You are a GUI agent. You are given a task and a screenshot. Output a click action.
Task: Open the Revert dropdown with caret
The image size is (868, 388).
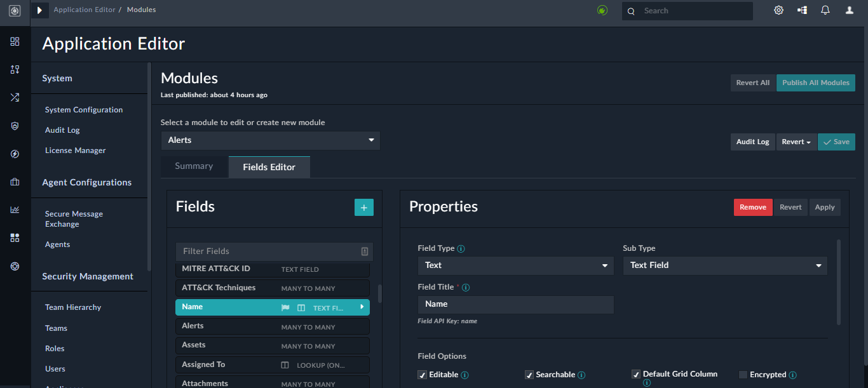tap(796, 142)
